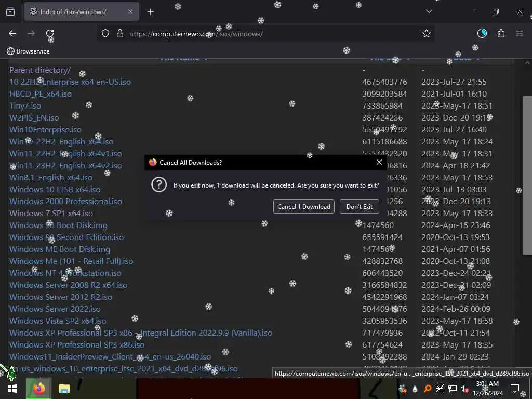The image size is (532, 399).
Task: Click Cancel 1 Download button
Action: tap(303, 207)
